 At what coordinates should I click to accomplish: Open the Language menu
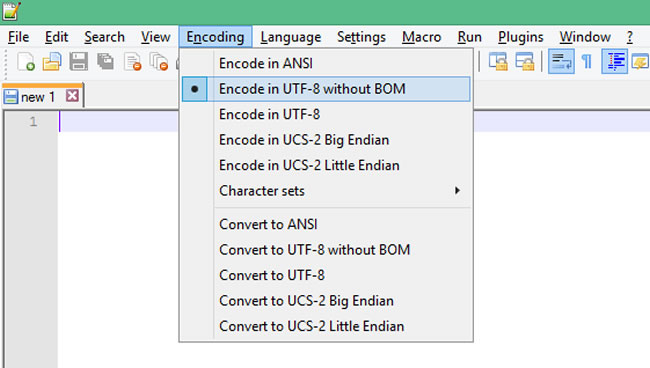point(291,37)
